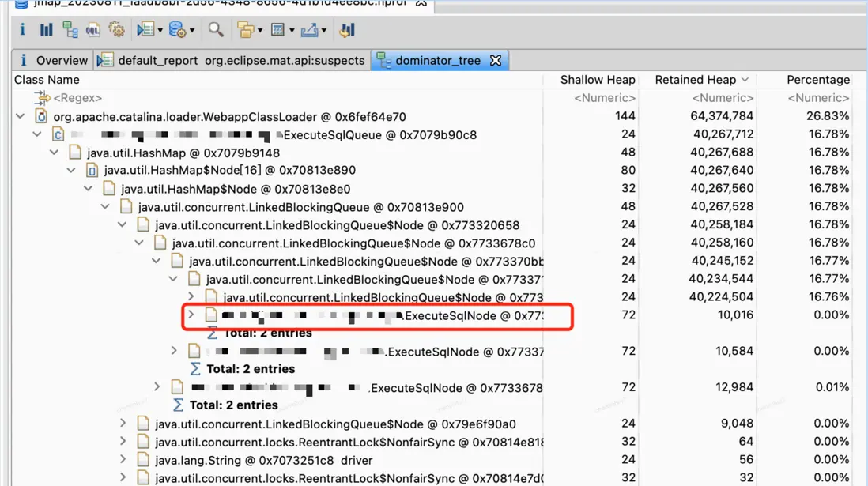
Task: Click retained heap value 9,048
Action: pos(737,424)
